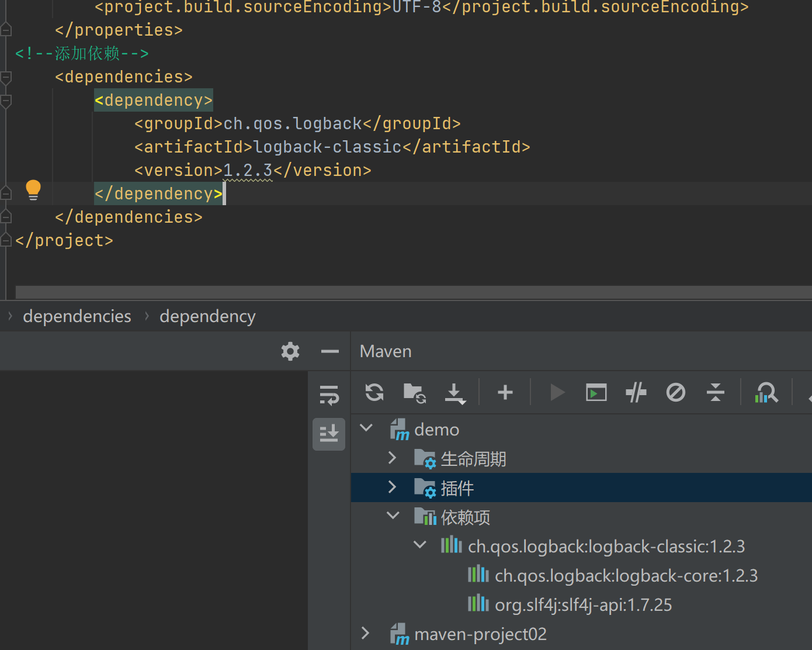This screenshot has width=812, height=650.
Task: Collapse the 依赖项 dependencies node
Action: (x=393, y=516)
